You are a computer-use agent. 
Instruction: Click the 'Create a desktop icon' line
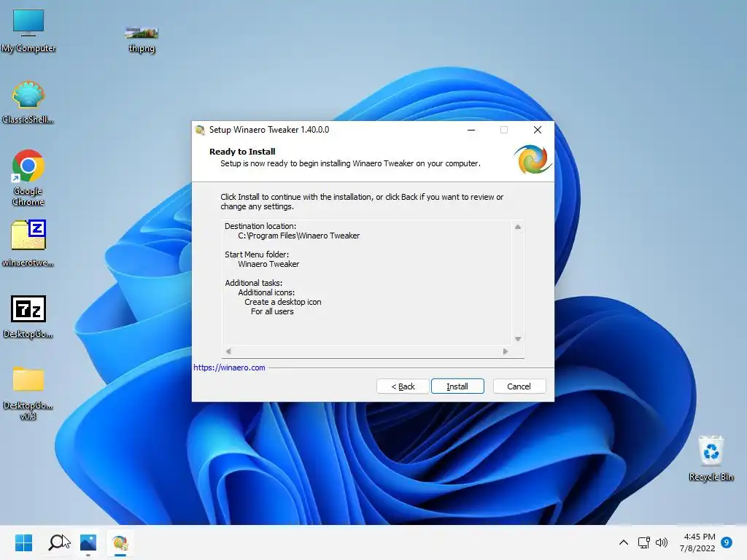click(x=283, y=302)
